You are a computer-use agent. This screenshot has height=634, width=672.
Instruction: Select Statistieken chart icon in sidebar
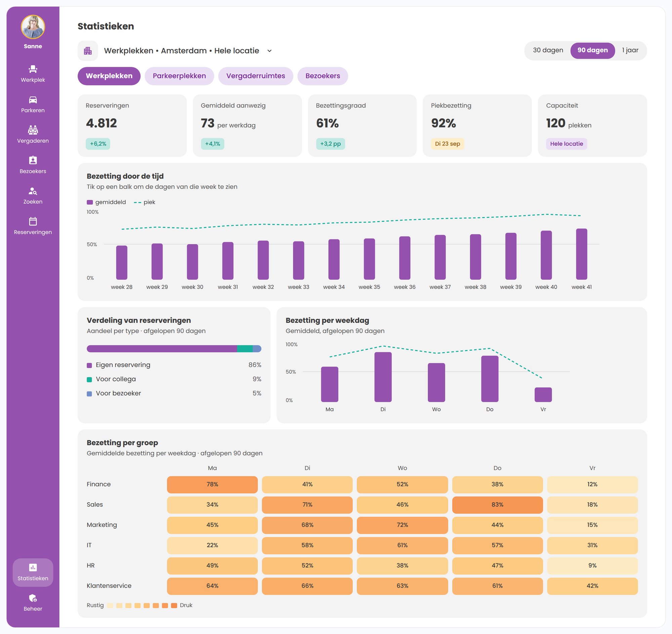(33, 567)
